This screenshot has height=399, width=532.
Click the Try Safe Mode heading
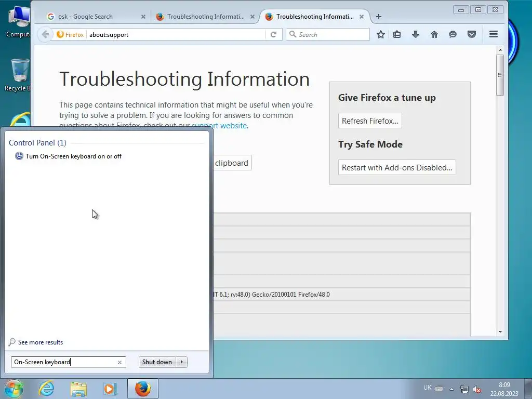[370, 144]
